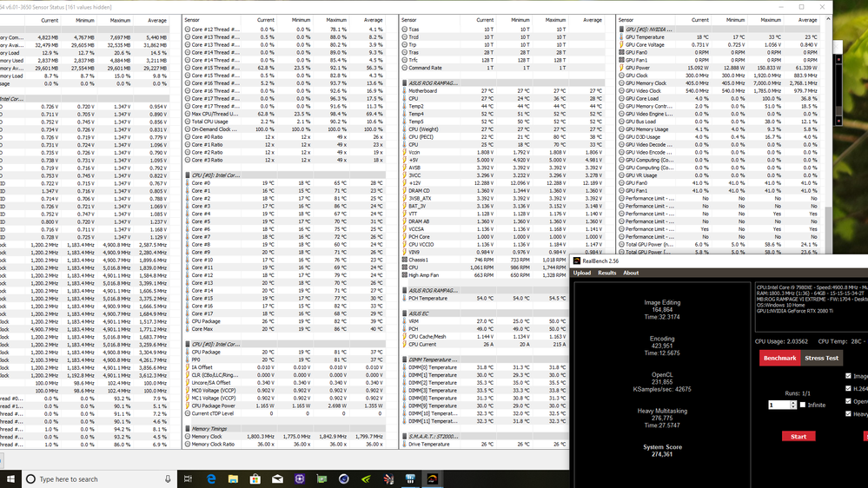Click the clock icon beside Total CPU Usage
This screenshot has width=868, height=488.
tap(188, 122)
